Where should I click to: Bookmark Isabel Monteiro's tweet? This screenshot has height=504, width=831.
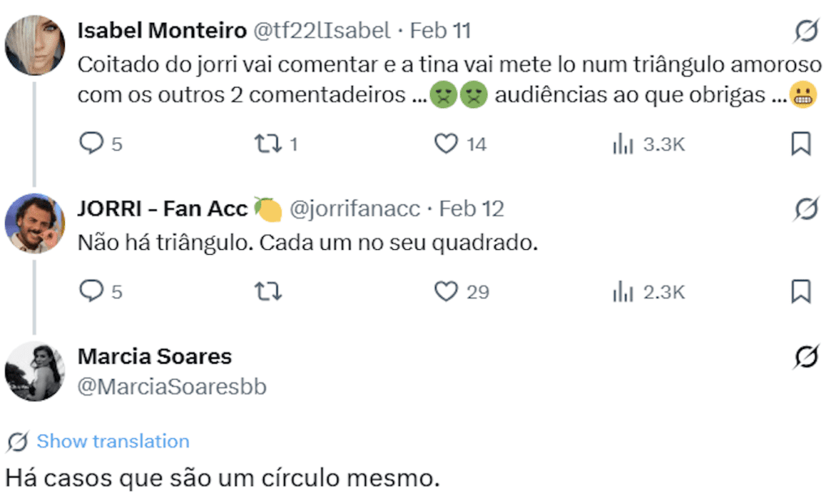(x=800, y=144)
